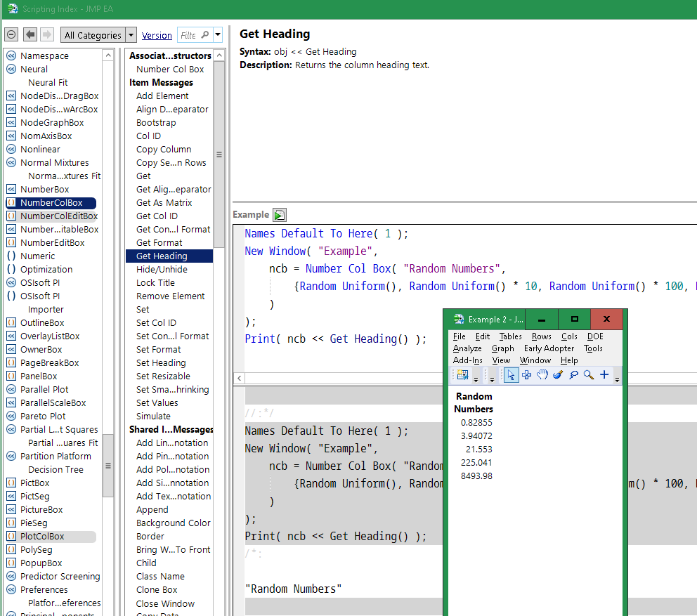The height and width of the screenshot is (616, 697).
Task: Select the arrow selection tool in the Example toolbar
Action: [x=511, y=376]
